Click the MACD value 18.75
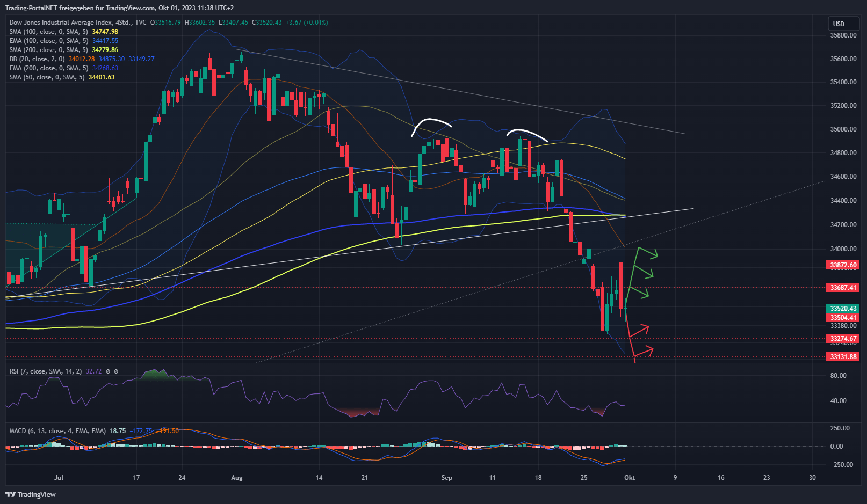 coord(118,431)
